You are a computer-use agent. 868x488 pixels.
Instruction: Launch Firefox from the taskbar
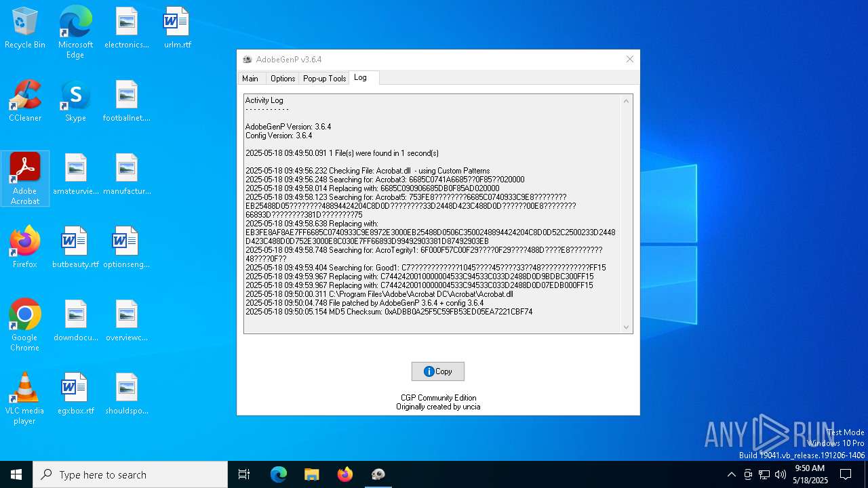345,474
